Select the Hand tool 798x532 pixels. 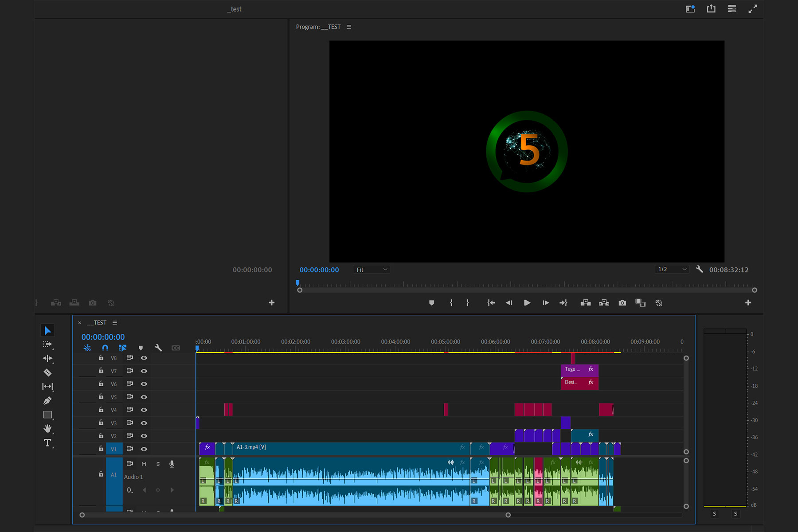47,429
